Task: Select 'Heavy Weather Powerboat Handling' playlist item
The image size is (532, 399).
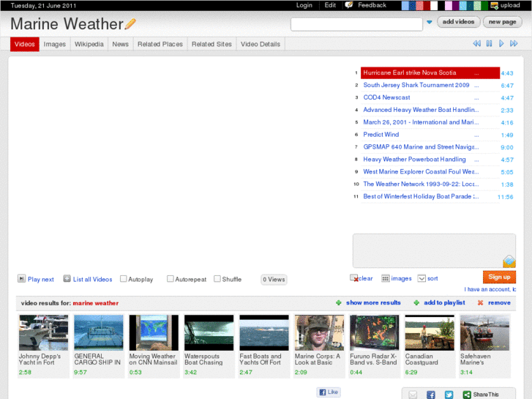Action: [x=430, y=160]
